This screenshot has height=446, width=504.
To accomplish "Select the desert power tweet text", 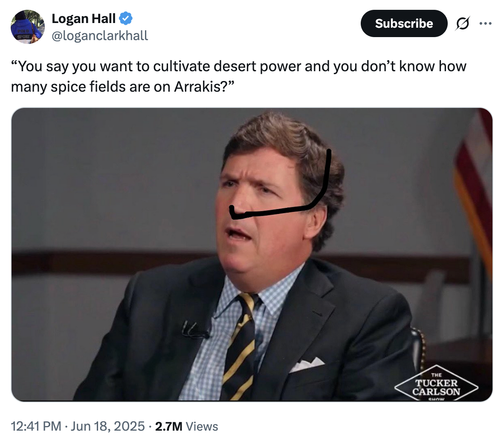I will pos(238,76).
